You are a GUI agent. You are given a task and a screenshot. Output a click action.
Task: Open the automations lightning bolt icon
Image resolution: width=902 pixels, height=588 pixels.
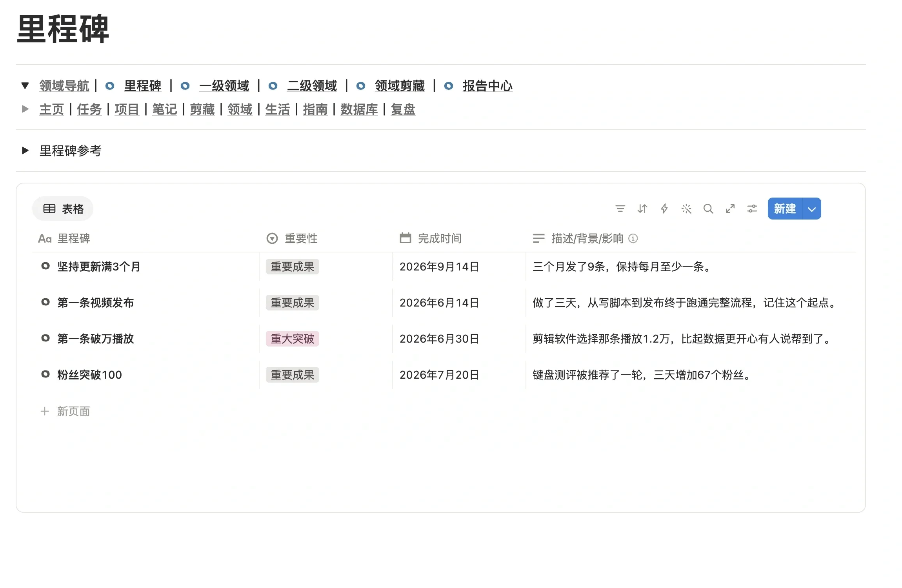(x=664, y=209)
